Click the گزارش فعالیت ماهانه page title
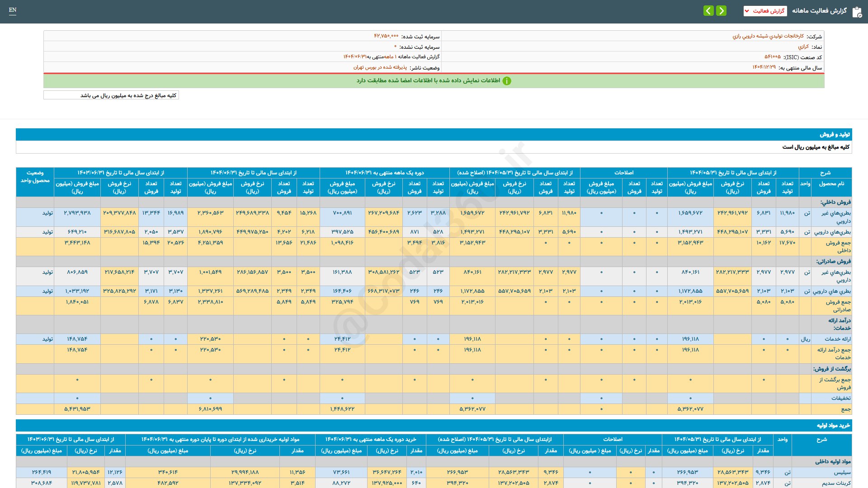The height and width of the screenshot is (488, 868). pos(819,11)
